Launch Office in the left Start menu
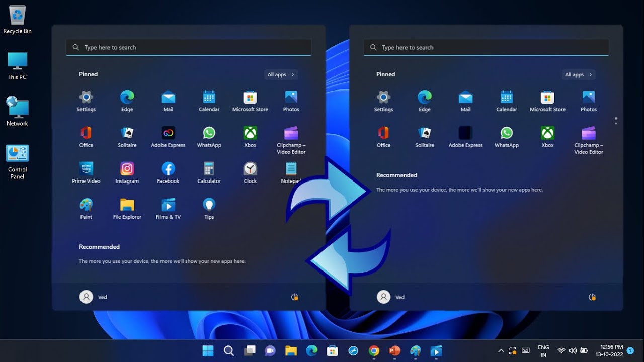Screen dimensions: 644x362 point(86,137)
